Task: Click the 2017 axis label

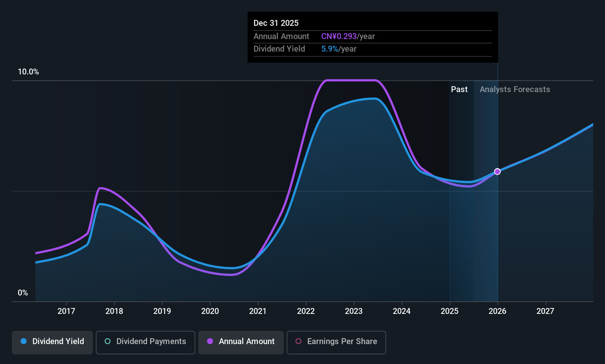Action: click(x=66, y=311)
